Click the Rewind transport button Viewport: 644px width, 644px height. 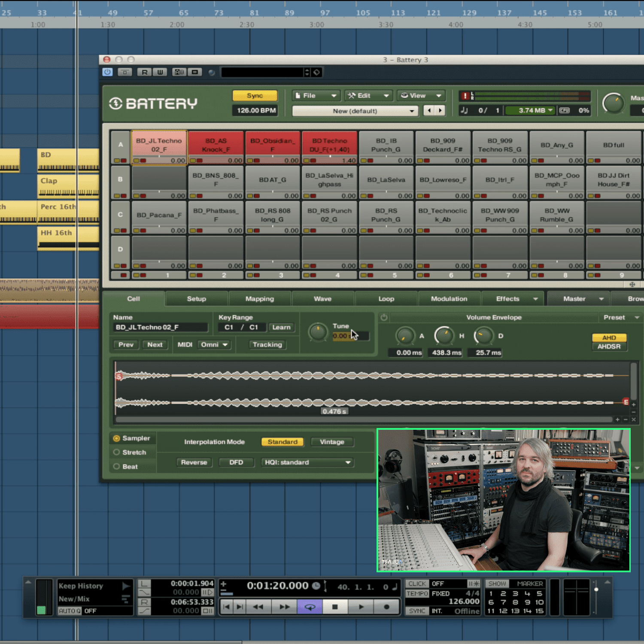click(x=258, y=607)
